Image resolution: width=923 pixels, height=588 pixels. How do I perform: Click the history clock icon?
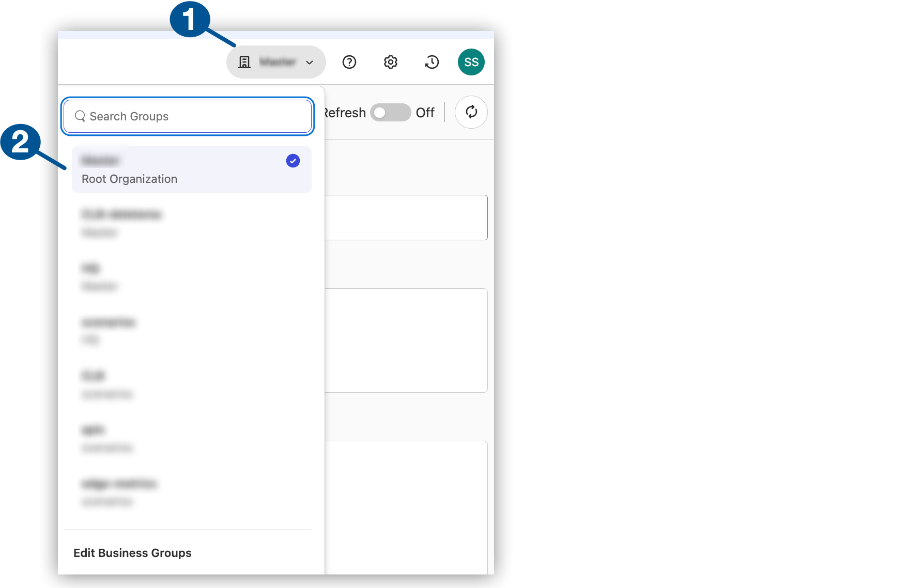click(x=432, y=62)
